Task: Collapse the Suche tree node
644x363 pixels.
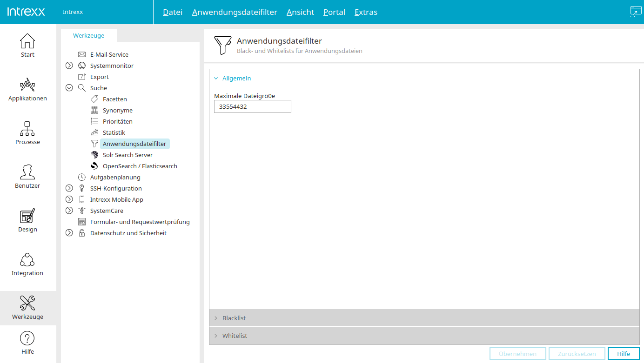Action: tap(69, 88)
